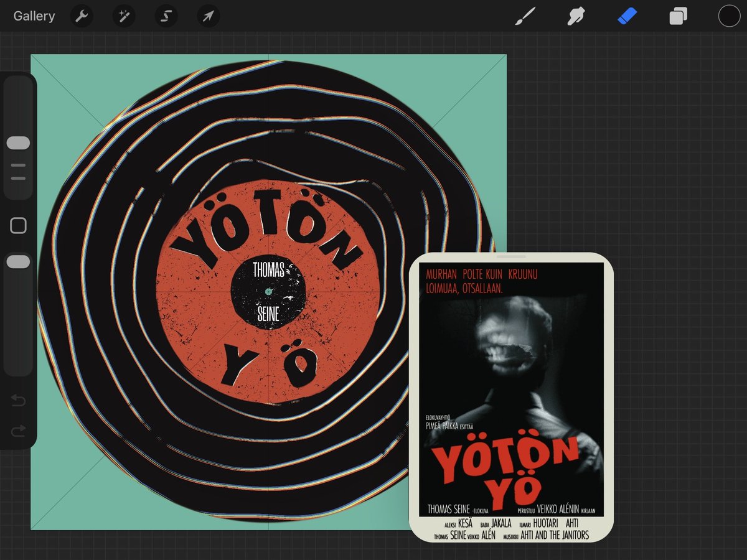The height and width of the screenshot is (560, 747).
Task: Activate the Selection tool
Action: (x=166, y=16)
